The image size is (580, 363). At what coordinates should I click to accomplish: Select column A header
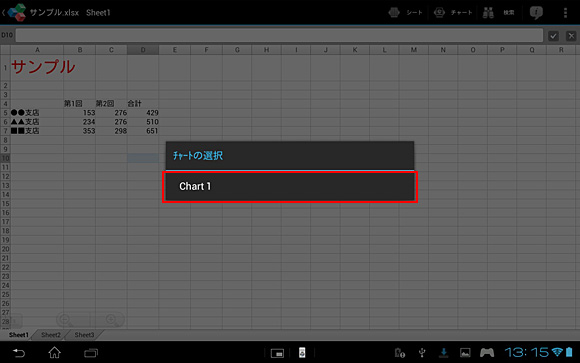(37, 50)
